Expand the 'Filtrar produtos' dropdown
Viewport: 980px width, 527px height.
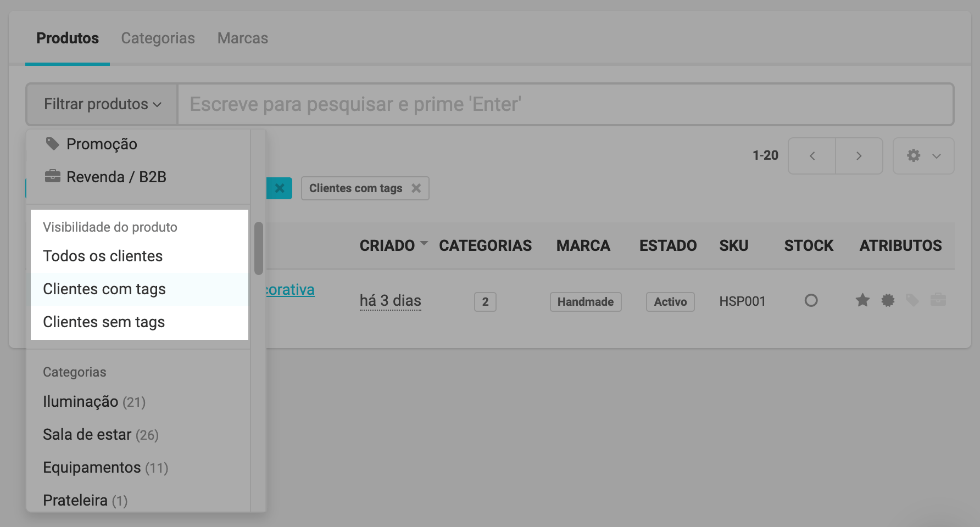(x=102, y=104)
